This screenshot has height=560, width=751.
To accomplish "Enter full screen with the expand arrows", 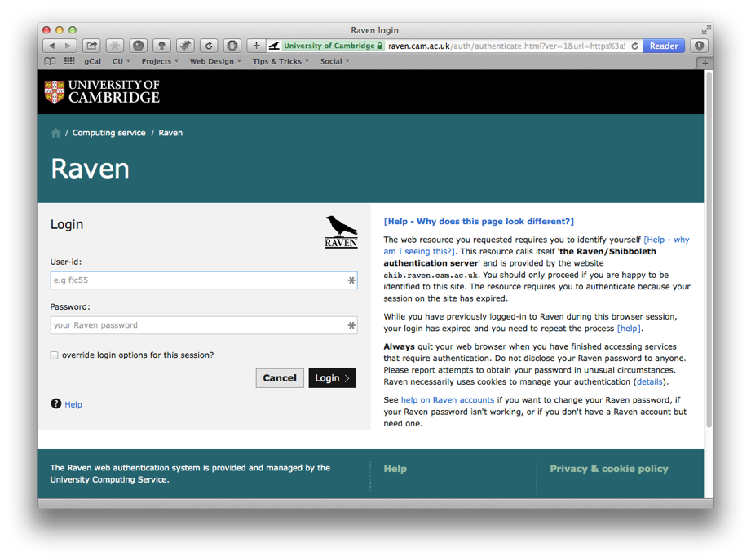I will (x=706, y=30).
